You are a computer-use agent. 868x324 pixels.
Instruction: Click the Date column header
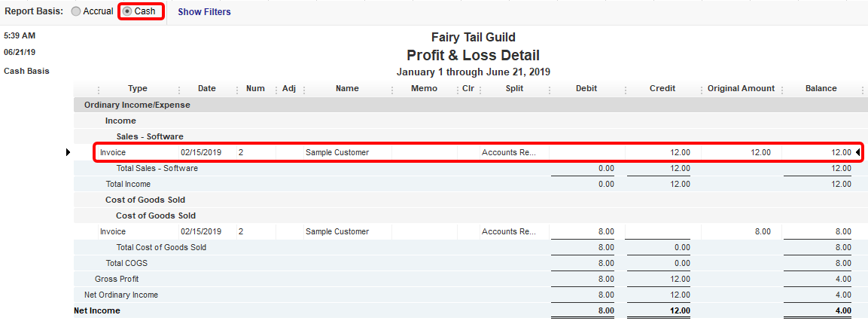207,88
